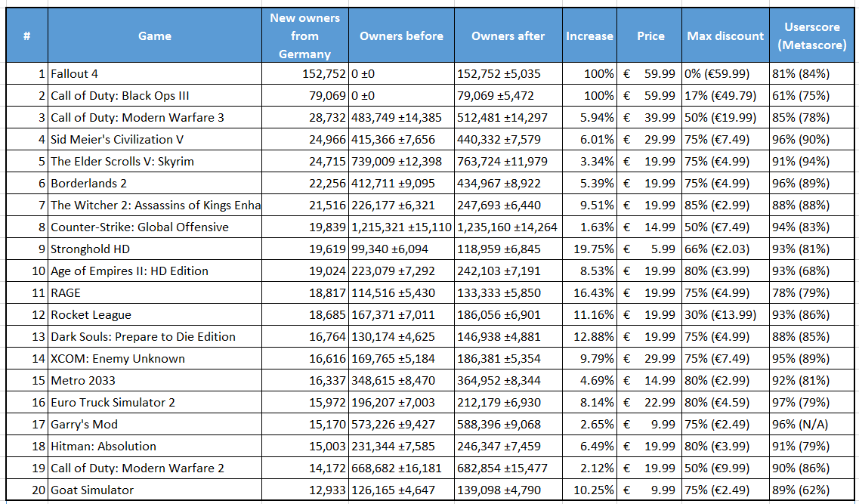Click Metro 2033 game cell

pyautogui.click(x=154, y=380)
